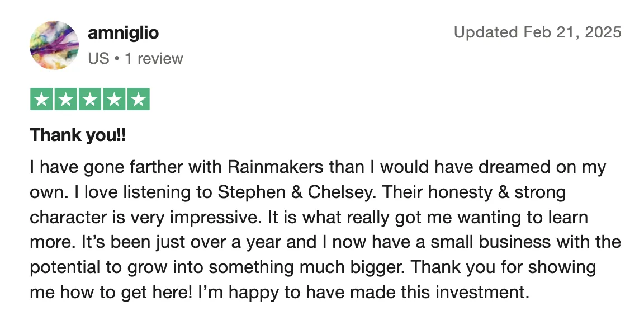Image resolution: width=644 pixels, height=320 pixels.
Task: Open the amniglio username link
Action: tap(123, 33)
